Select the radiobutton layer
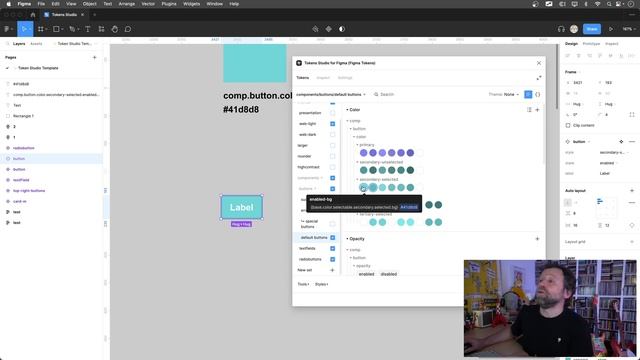640x360 pixels. coord(23,148)
